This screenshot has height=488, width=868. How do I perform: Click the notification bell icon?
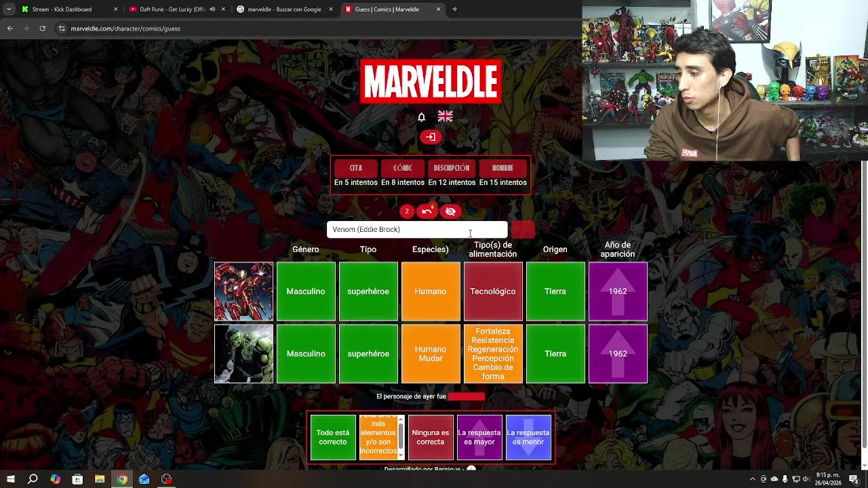pyautogui.click(x=421, y=117)
